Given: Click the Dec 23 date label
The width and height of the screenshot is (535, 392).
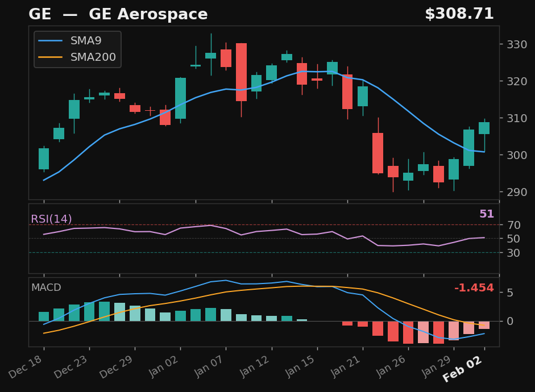Looking at the screenshot, I should (71, 366).
